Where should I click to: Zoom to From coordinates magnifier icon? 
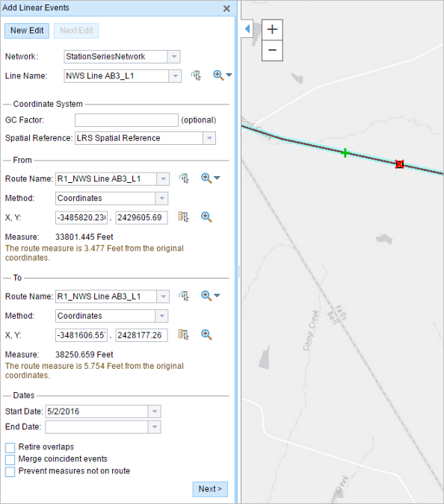pos(206,217)
